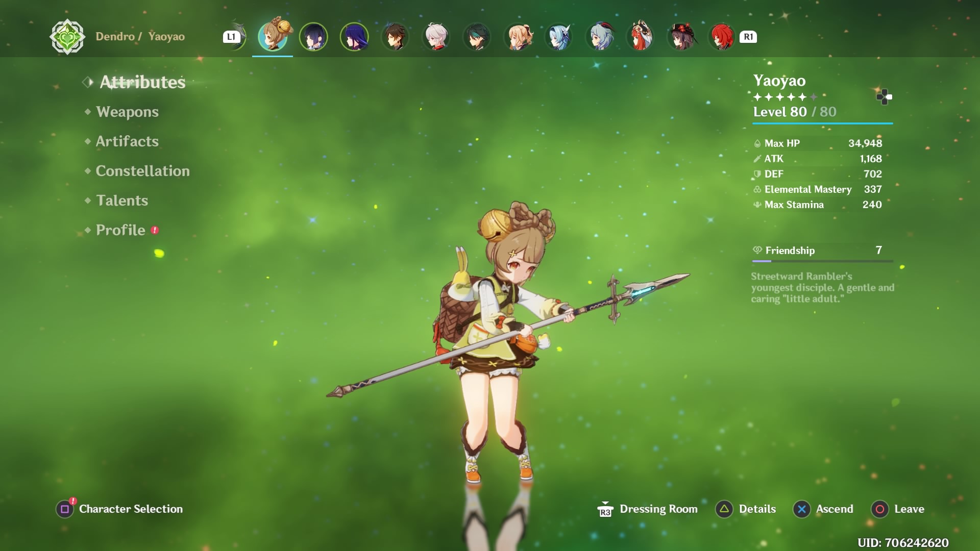Click the R3 Dressing Room hanger icon
Image resolution: width=980 pixels, height=551 pixels.
coord(605,509)
